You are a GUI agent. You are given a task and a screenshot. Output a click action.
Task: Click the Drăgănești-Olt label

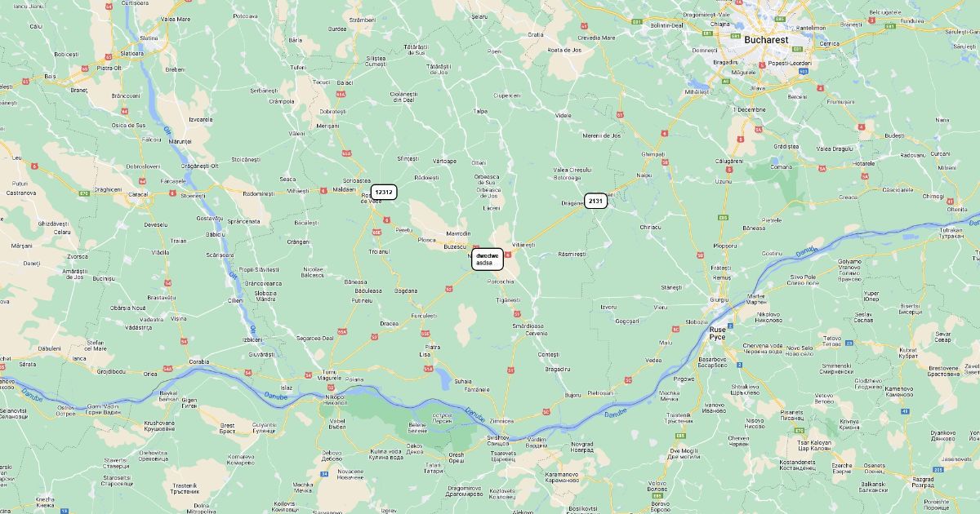coord(200,166)
